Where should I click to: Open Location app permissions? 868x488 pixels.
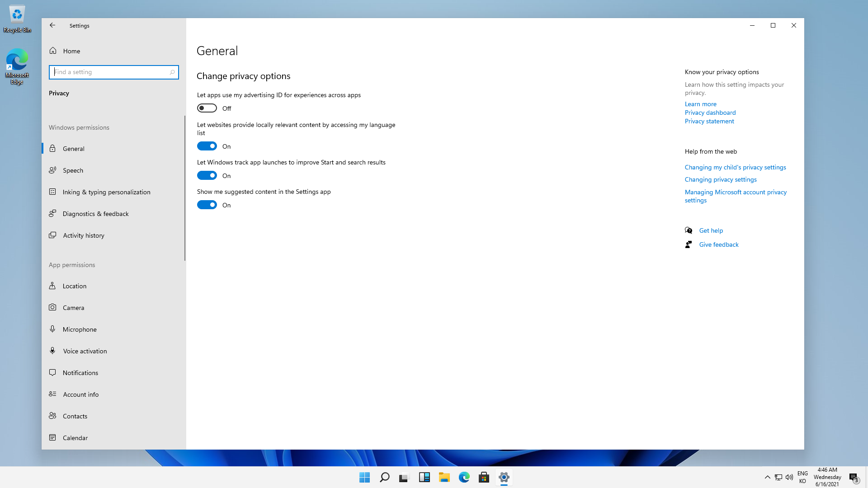(74, 286)
